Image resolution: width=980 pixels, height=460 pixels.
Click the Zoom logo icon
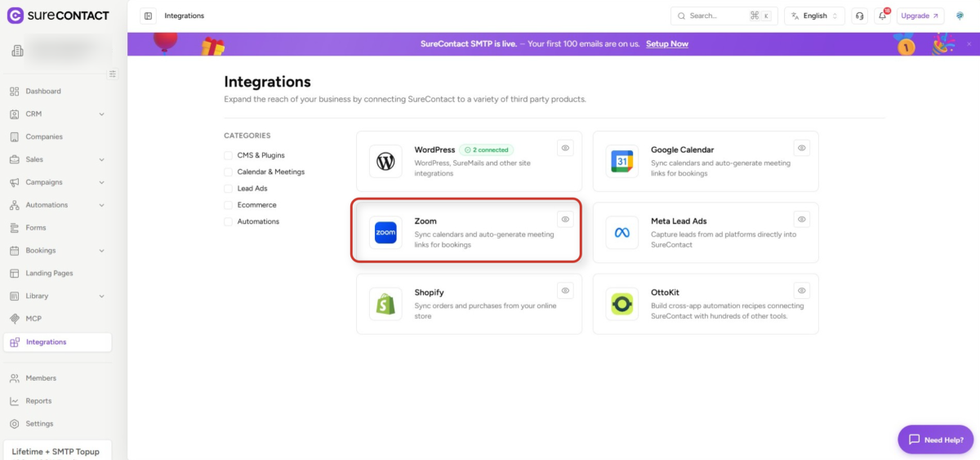click(385, 233)
